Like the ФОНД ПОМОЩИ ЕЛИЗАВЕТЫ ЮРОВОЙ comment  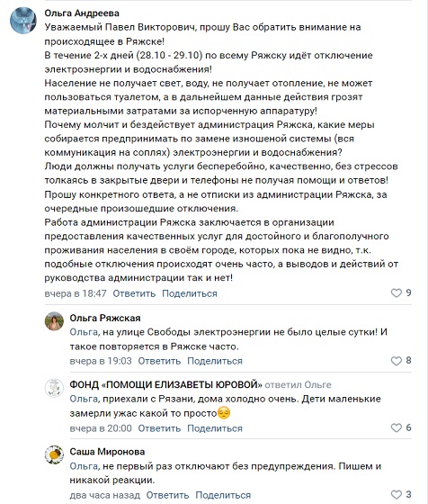(397, 427)
